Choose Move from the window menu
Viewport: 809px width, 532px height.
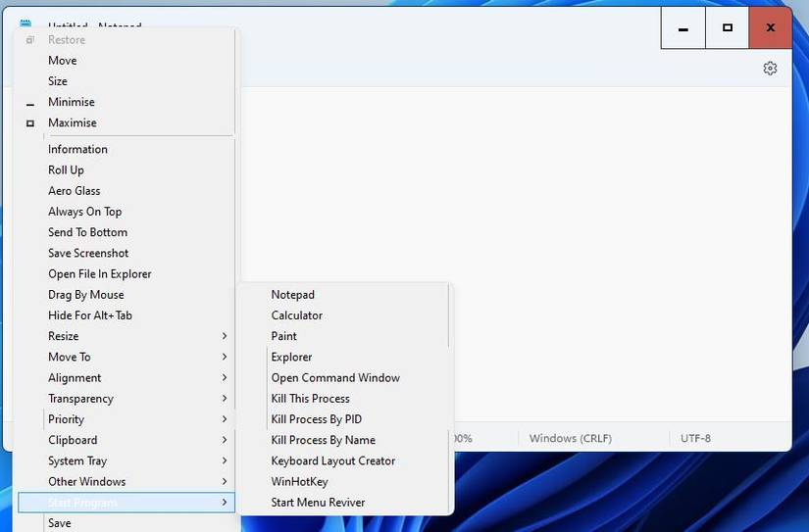(x=126, y=61)
